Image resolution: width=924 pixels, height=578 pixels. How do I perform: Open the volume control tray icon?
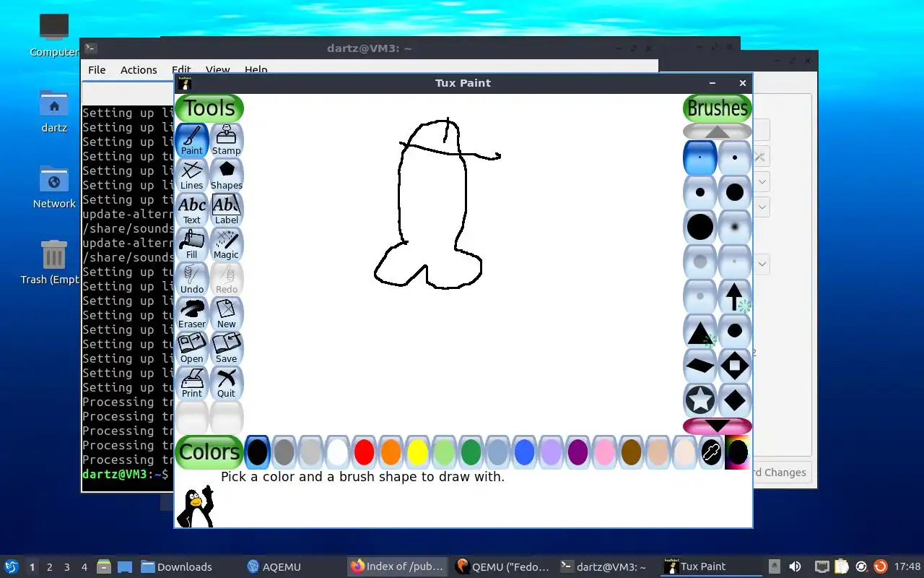click(795, 566)
